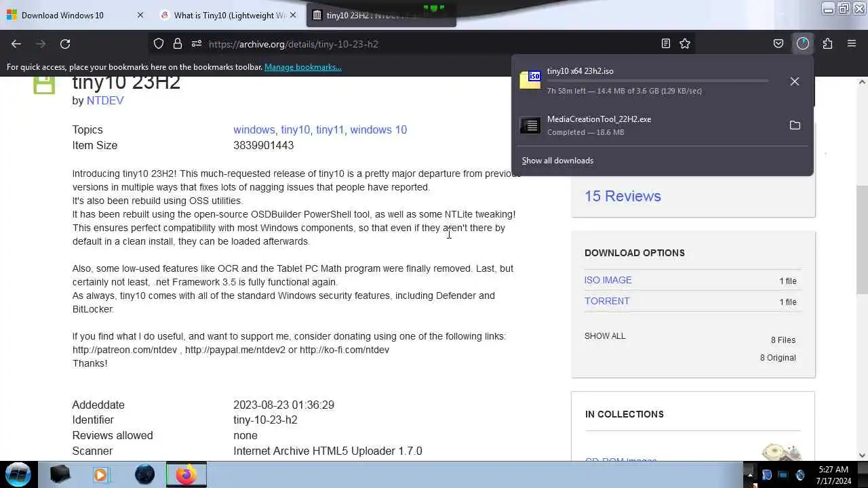Open the tiny11 topic link
868x488 pixels.
pyautogui.click(x=330, y=129)
